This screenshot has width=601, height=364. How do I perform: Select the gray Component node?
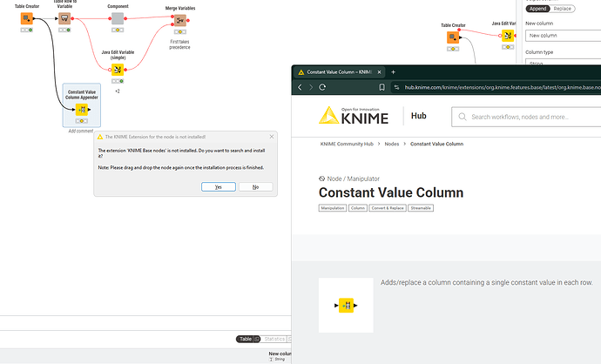(118, 18)
